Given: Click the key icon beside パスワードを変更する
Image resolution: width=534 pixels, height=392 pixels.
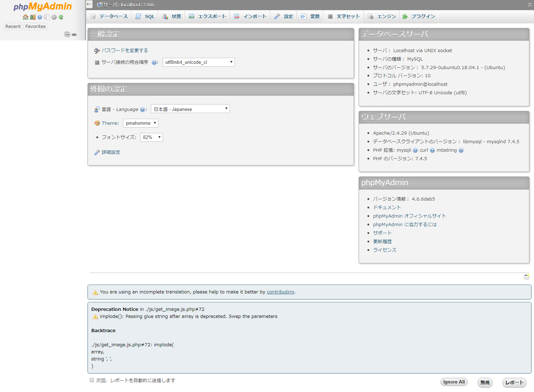Looking at the screenshot, I should pos(97,51).
